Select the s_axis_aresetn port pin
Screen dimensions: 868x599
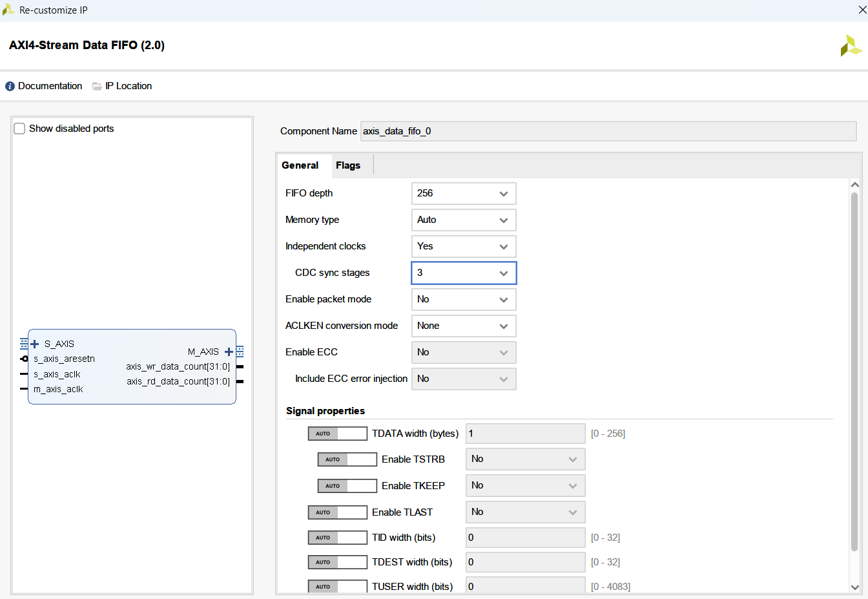click(24, 359)
